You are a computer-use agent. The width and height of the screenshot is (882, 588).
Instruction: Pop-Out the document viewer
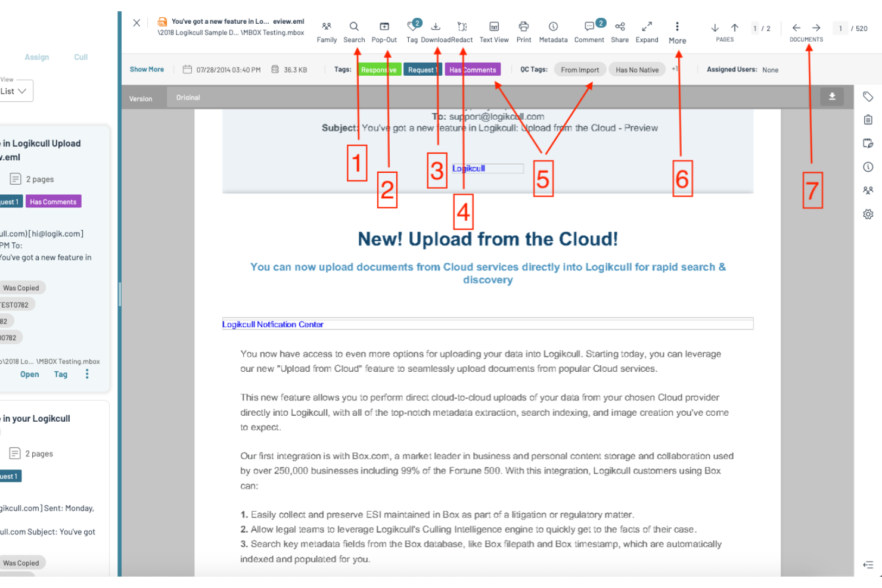coord(384,32)
